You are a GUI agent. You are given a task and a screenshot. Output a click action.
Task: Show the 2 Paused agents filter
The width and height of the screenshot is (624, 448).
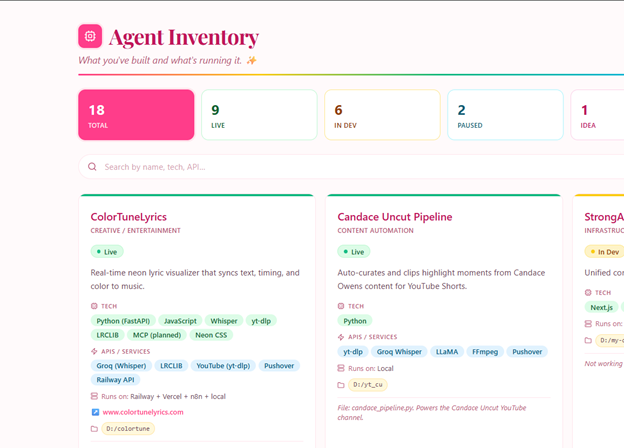point(505,115)
